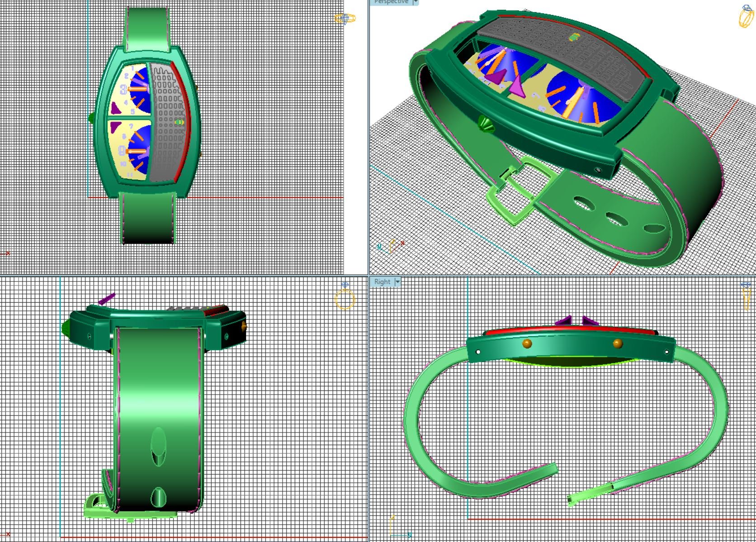Select the Perspective viewport title label
Image resolution: width=756 pixels, height=542 pixels.
click(391, 2)
